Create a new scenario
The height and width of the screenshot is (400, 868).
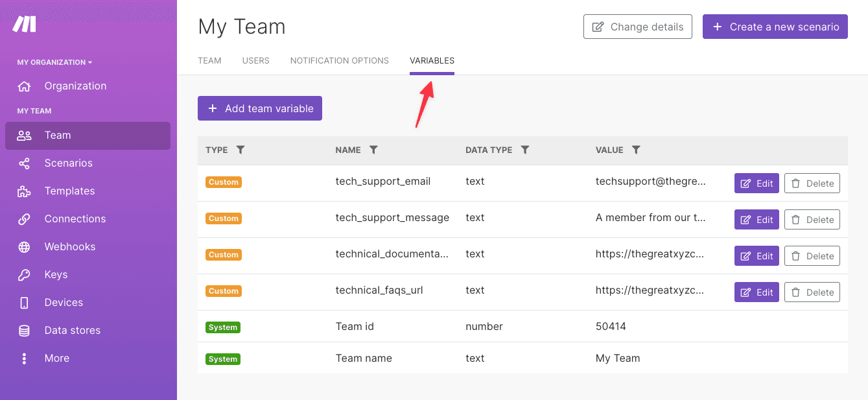coord(775,27)
